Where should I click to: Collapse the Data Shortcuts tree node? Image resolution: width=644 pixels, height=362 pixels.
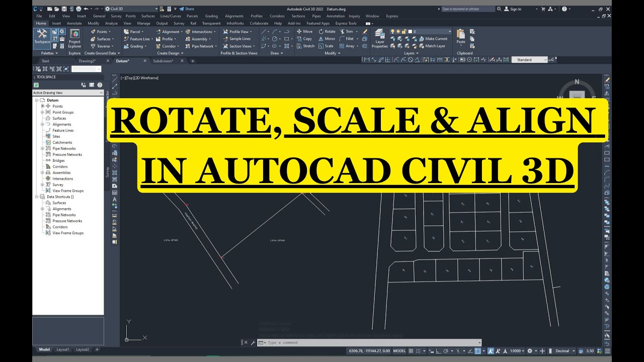click(x=36, y=197)
